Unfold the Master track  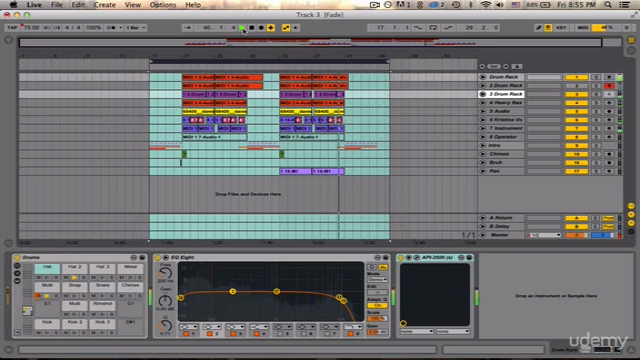(x=482, y=235)
